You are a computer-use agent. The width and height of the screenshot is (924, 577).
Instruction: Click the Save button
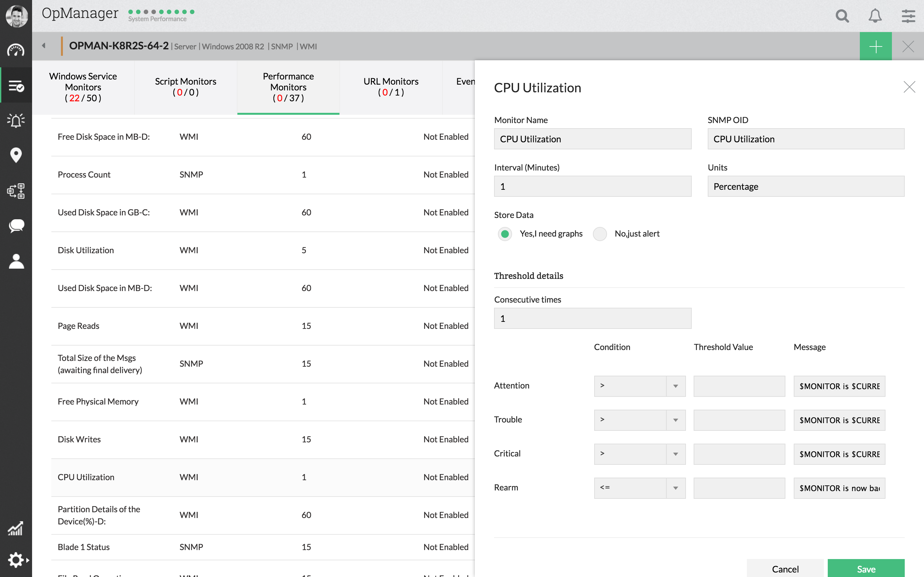point(866,569)
